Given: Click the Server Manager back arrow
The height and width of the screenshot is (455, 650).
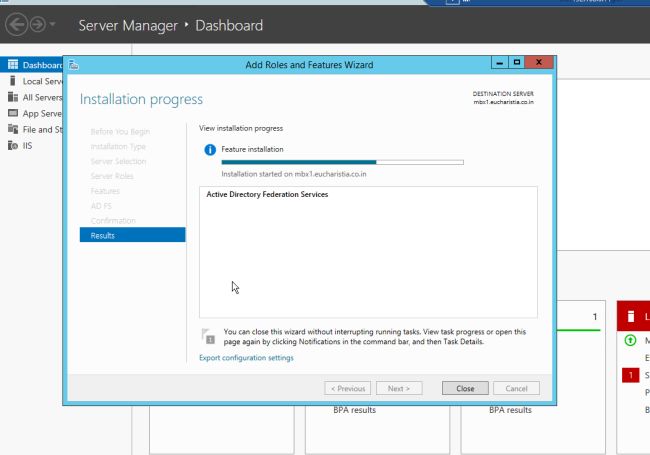Looking at the screenshot, I should pos(16,24).
